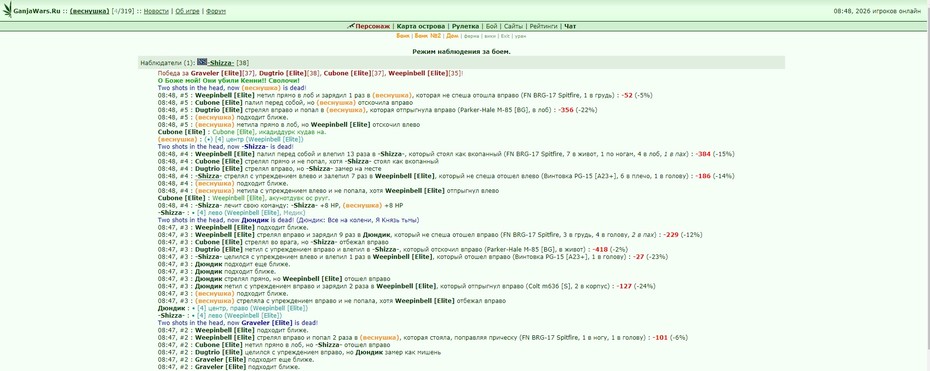Click line Graveler [Elite] подходит еще ближе
Screen dimensions: 930x371
pyautogui.click(x=236, y=360)
